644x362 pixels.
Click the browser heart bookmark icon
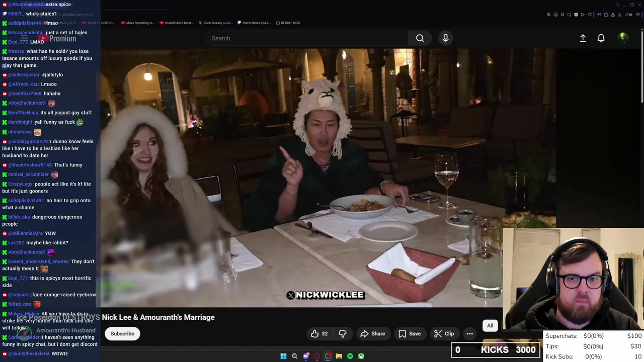point(590,15)
